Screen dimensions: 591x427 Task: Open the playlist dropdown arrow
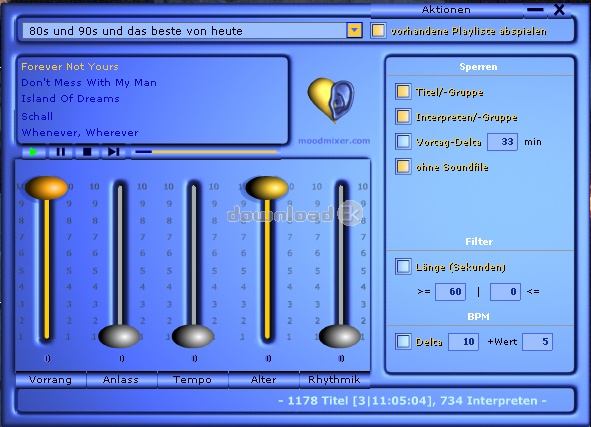pos(354,31)
